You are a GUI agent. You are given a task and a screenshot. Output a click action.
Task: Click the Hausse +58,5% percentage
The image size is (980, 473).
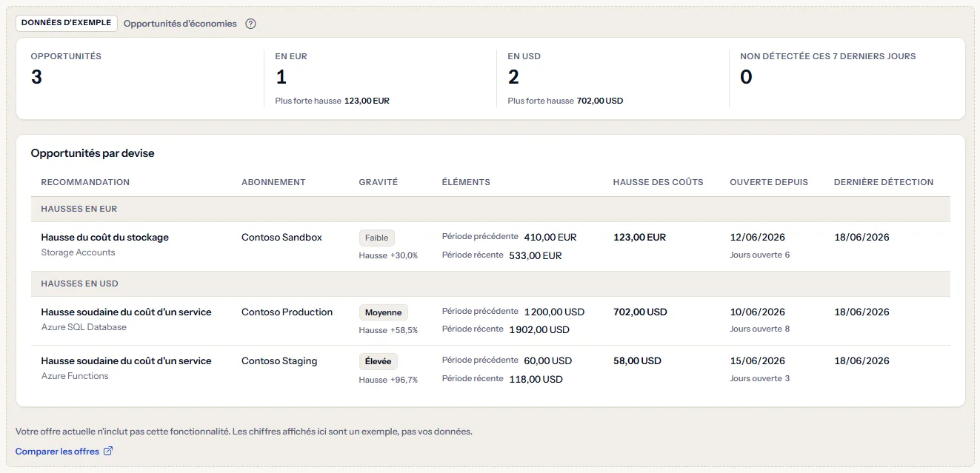coord(389,330)
